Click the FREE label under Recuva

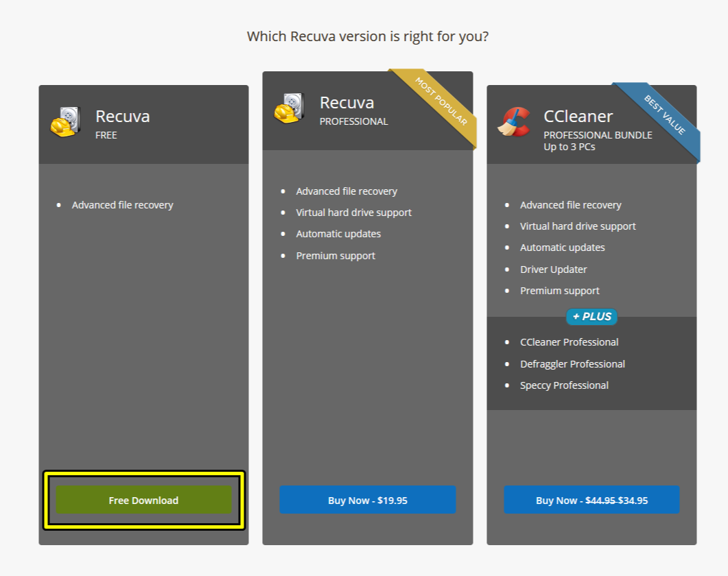[106, 135]
